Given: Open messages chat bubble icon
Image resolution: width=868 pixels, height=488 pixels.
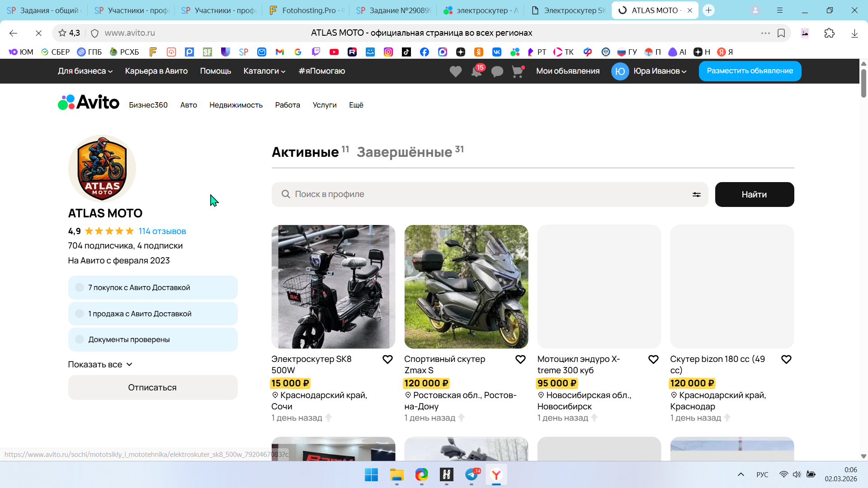Looking at the screenshot, I should pyautogui.click(x=497, y=71).
